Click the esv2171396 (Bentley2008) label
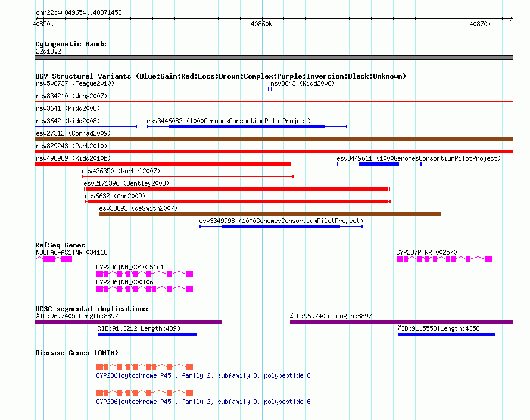Image resolution: width=530 pixels, height=420 pixels. click(x=126, y=183)
